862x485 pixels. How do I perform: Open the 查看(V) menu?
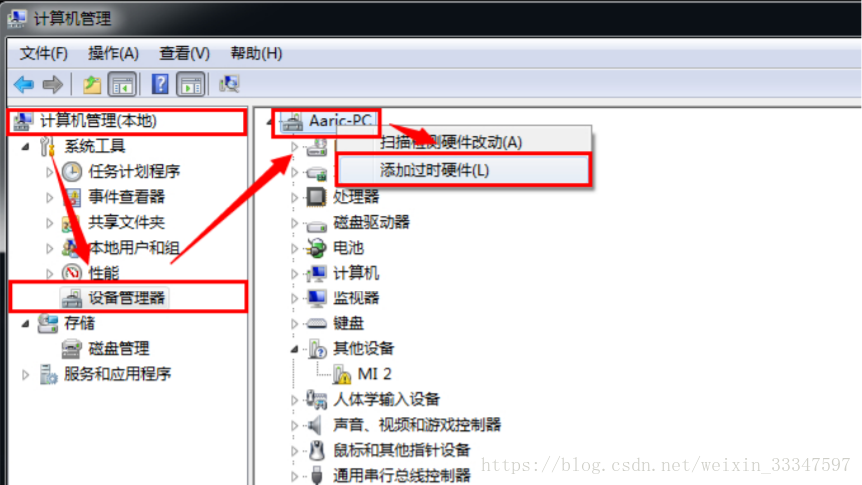pos(184,53)
